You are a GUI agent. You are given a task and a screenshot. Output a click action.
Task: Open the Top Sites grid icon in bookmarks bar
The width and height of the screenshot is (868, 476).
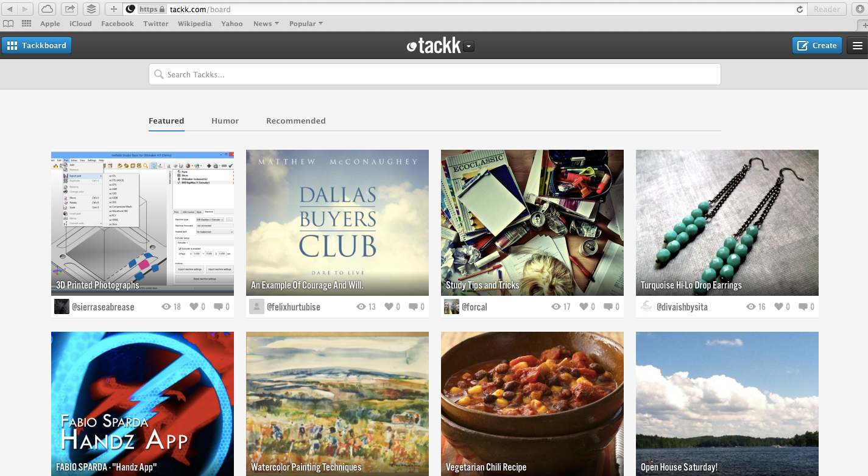click(x=26, y=24)
